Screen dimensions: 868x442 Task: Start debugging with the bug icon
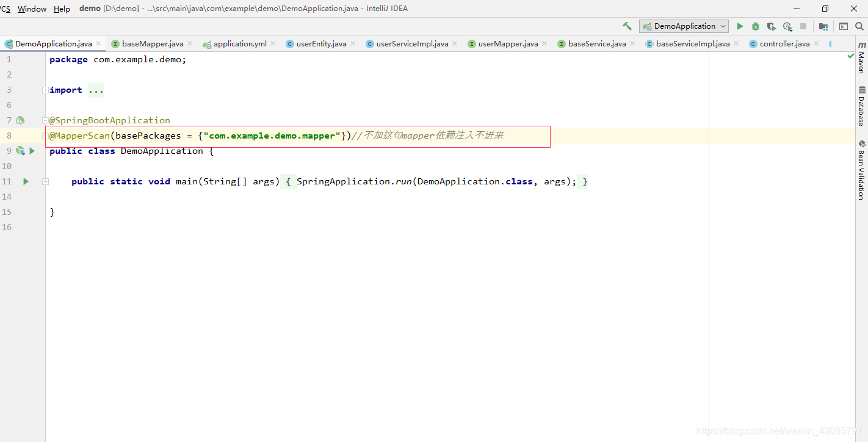pos(756,26)
